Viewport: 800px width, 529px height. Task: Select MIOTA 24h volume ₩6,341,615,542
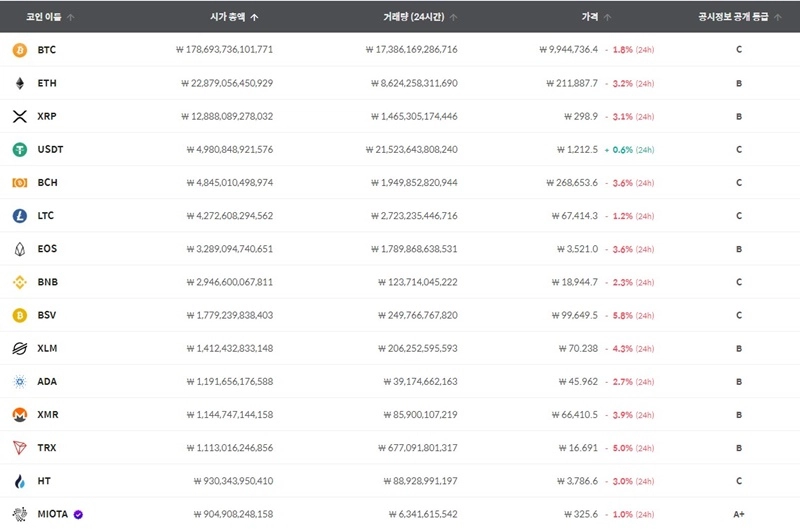tap(423, 514)
